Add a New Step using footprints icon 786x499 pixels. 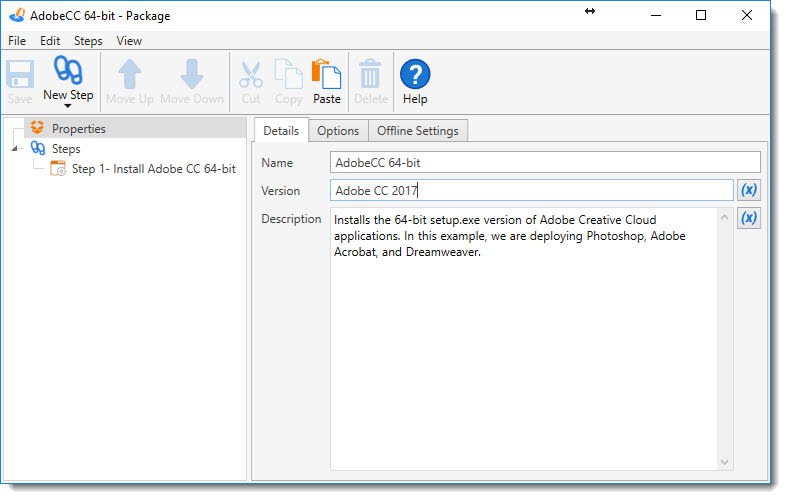click(x=68, y=70)
